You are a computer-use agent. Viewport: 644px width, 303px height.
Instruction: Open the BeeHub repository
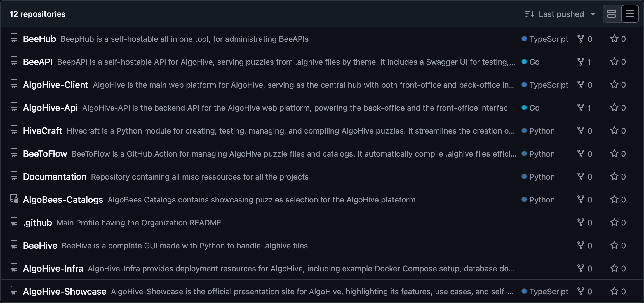pos(39,39)
